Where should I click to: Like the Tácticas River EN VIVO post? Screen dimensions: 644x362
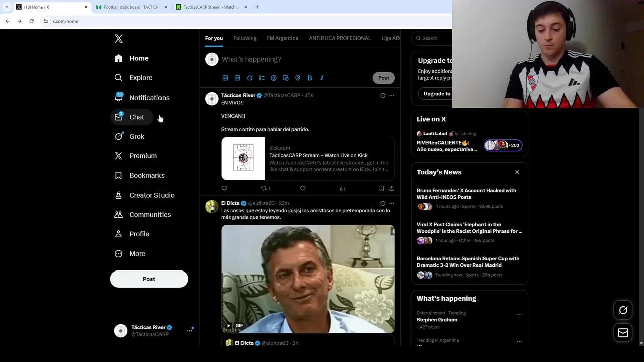click(303, 188)
